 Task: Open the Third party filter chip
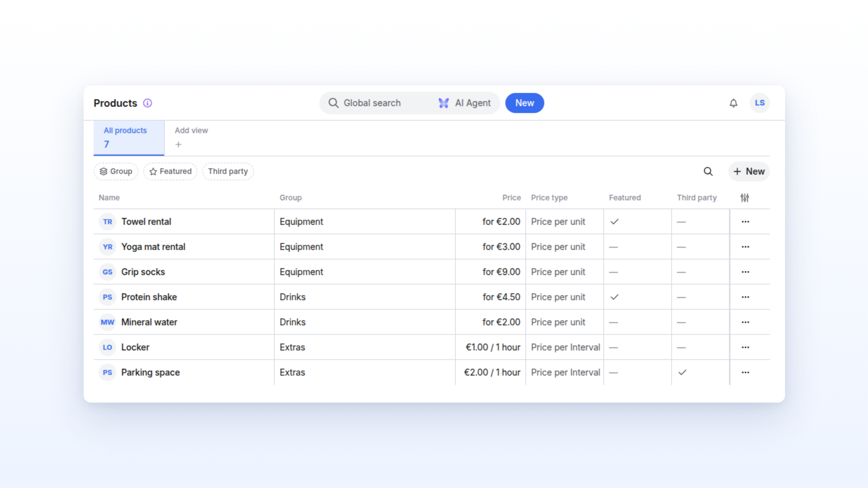tap(228, 171)
